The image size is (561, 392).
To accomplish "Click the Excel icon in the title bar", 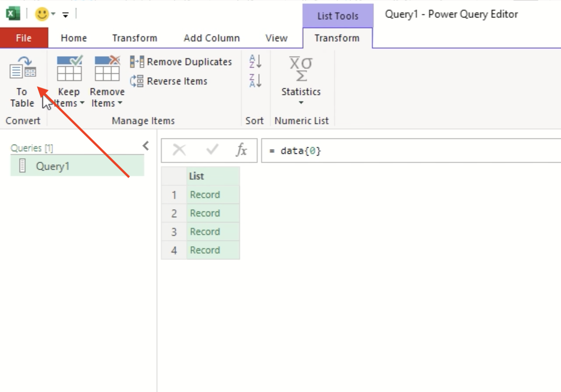I will pos(13,13).
